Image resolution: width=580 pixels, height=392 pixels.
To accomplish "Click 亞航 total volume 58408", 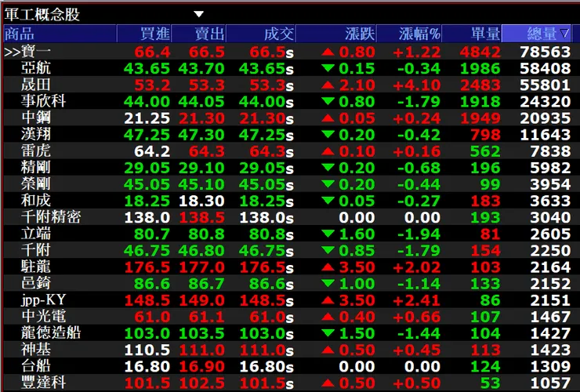I will [546, 68].
